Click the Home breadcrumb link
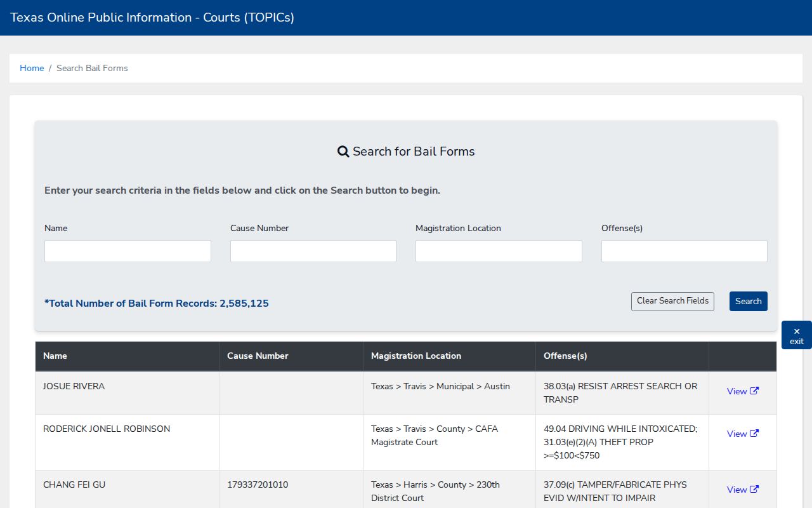Image resolution: width=812 pixels, height=508 pixels. 32,68
